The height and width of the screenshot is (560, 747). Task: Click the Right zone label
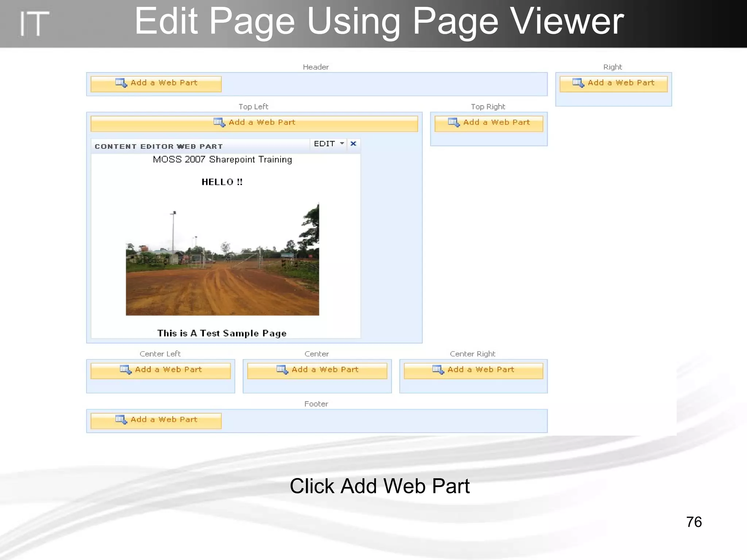(613, 67)
